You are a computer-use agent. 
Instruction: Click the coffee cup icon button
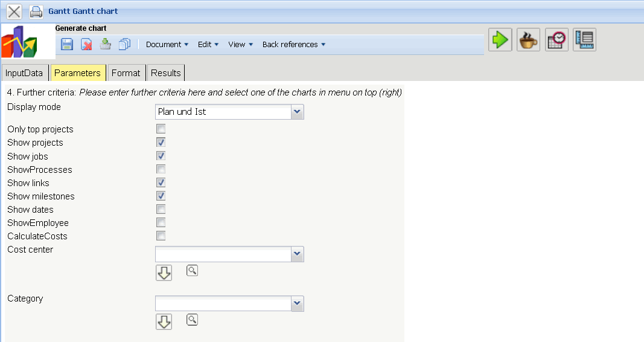[x=529, y=40]
